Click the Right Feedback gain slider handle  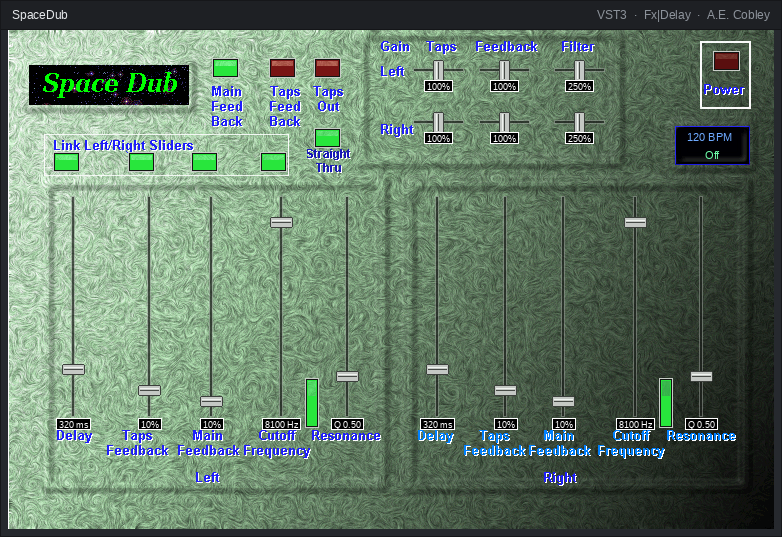(x=505, y=122)
